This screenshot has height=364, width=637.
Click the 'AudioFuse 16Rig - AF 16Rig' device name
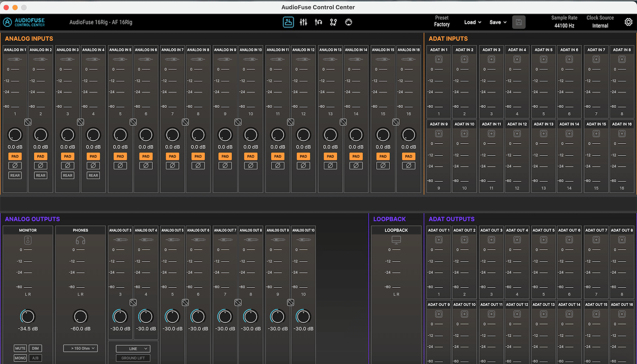point(101,22)
